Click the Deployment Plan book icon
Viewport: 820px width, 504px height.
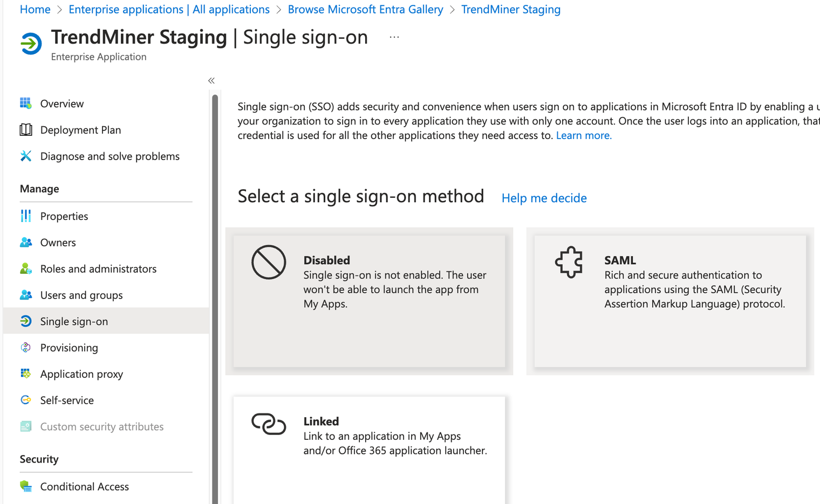click(x=25, y=130)
